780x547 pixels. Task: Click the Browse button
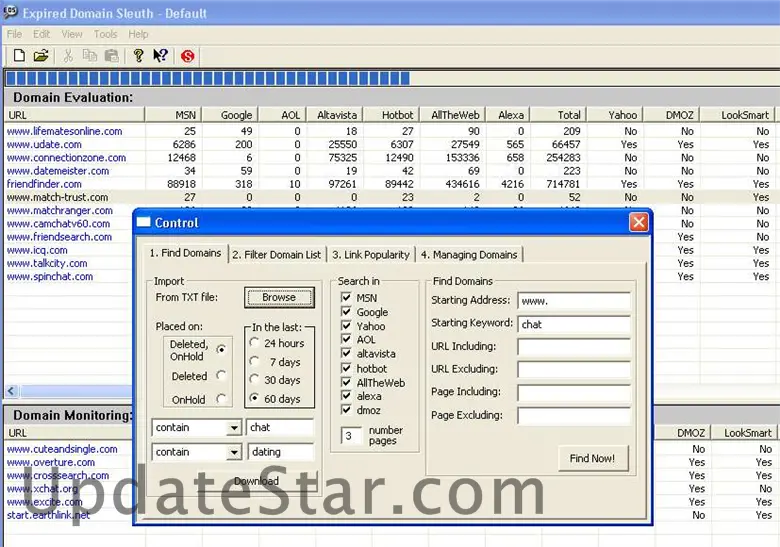(x=279, y=297)
